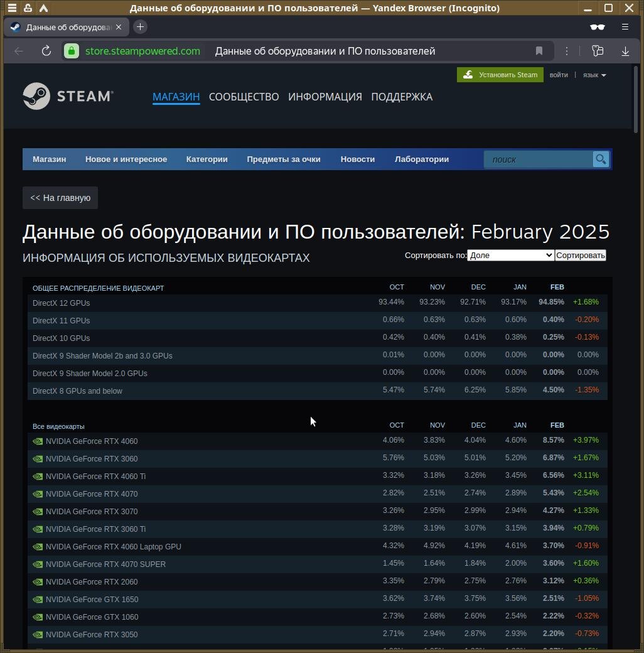Click the NVIDIA icon beside GTX 1650
The height and width of the screenshot is (653, 644).
[x=38, y=600]
